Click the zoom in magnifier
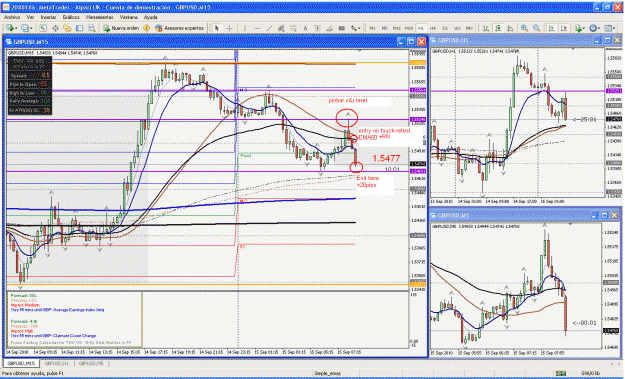 tap(524, 28)
